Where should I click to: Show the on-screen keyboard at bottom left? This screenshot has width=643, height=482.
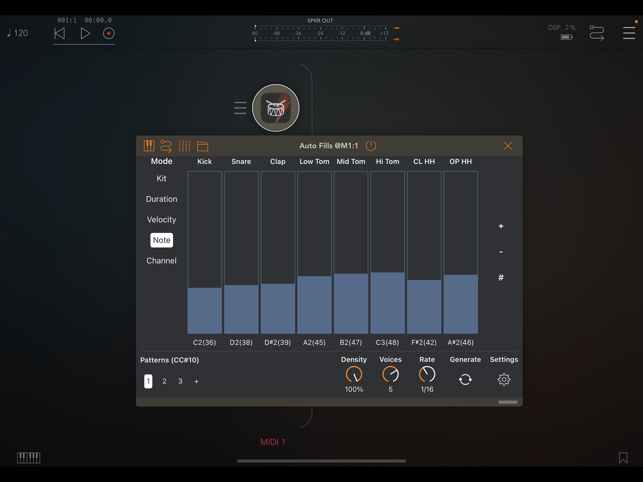point(28,458)
